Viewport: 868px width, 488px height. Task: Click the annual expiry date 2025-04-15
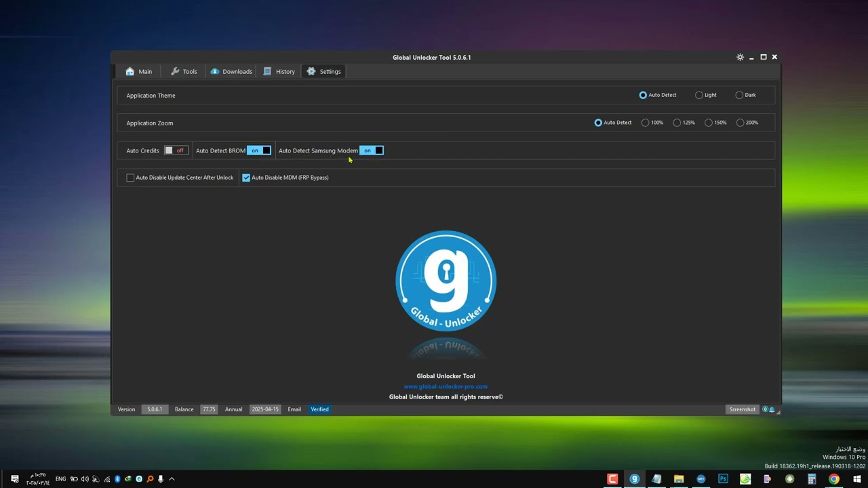pos(265,409)
